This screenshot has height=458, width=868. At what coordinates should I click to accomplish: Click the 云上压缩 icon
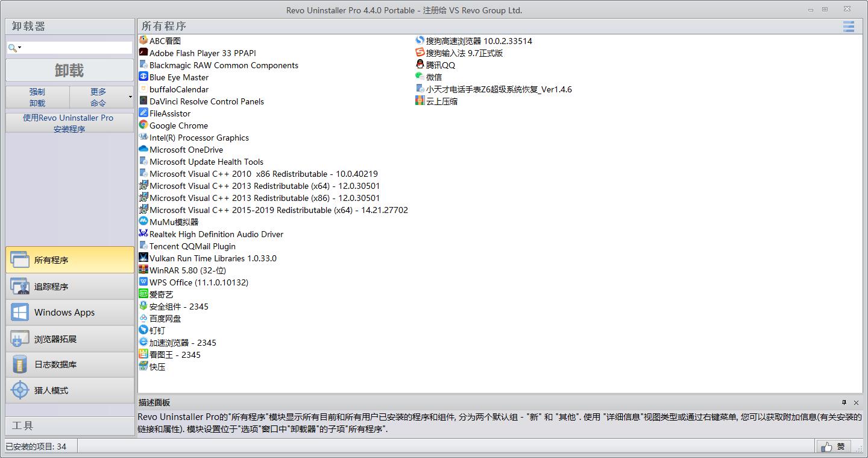(420, 101)
